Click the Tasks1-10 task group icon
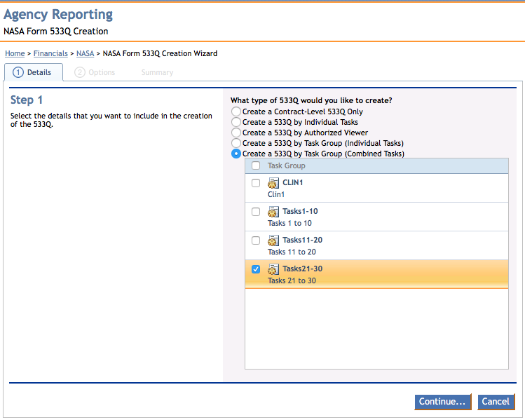Image resolution: width=525 pixels, height=420 pixels. point(273,212)
